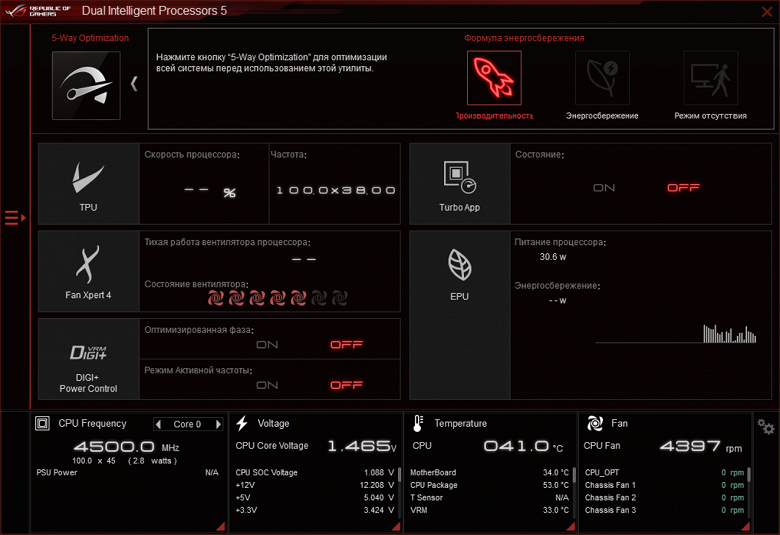Click the fourth red fan status icon
The width and height of the screenshot is (780, 535).
point(278,298)
